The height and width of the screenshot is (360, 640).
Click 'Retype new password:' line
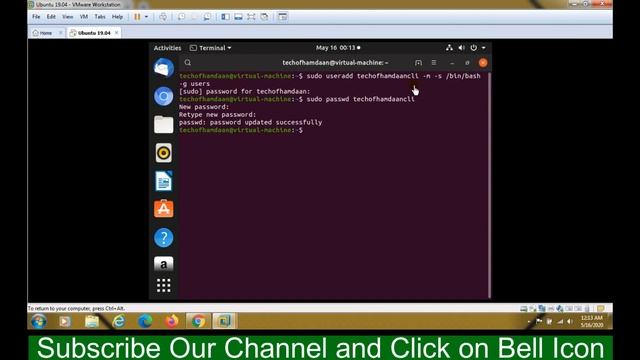click(218, 115)
